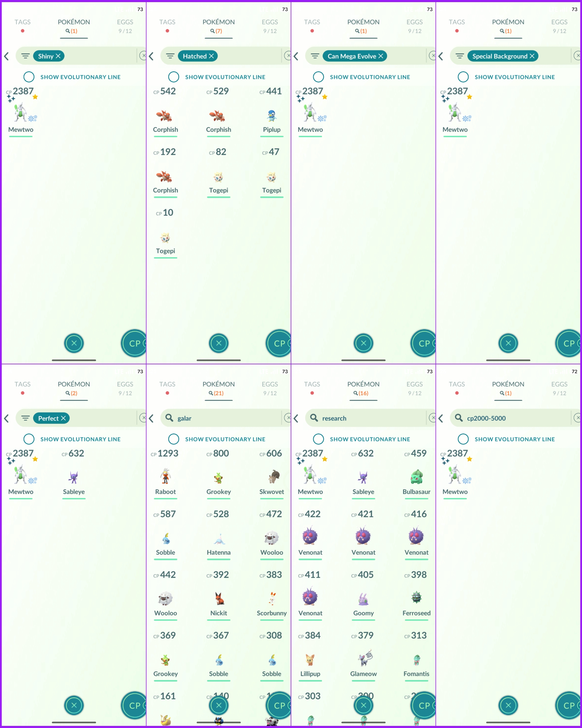Go back from the cp2000-5000 search screen

tap(441, 418)
